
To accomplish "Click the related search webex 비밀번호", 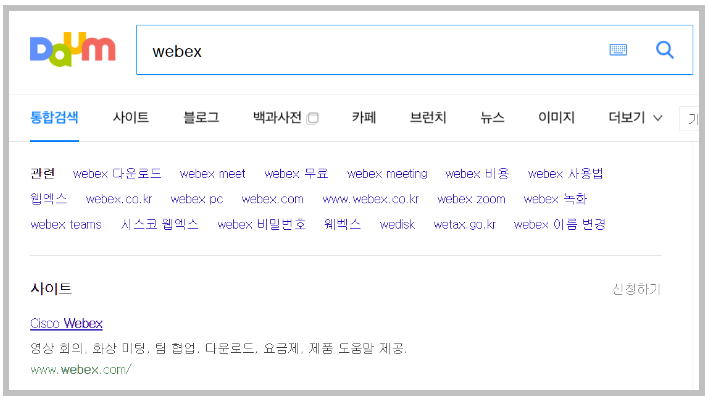I will click(x=262, y=224).
